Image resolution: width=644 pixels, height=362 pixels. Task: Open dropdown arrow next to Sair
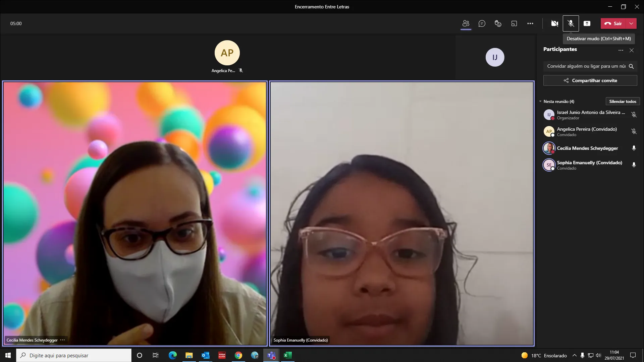click(x=631, y=23)
